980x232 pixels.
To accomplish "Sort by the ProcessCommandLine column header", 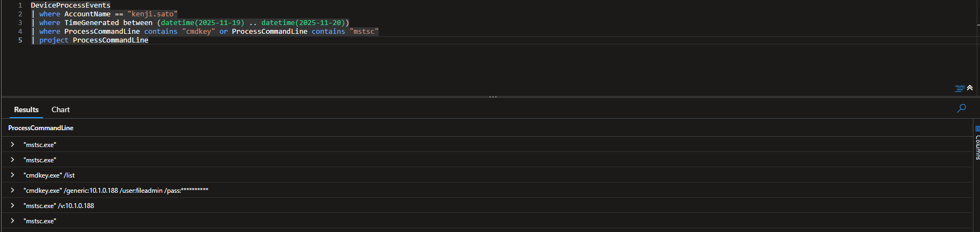I will coord(41,128).
